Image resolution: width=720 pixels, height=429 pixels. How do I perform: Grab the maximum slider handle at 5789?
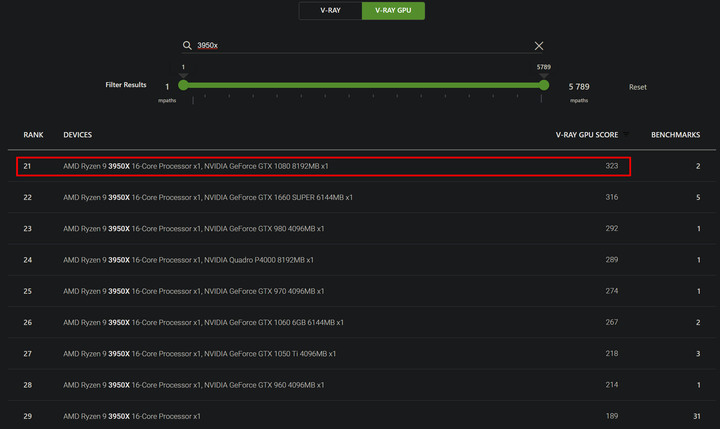tap(544, 85)
